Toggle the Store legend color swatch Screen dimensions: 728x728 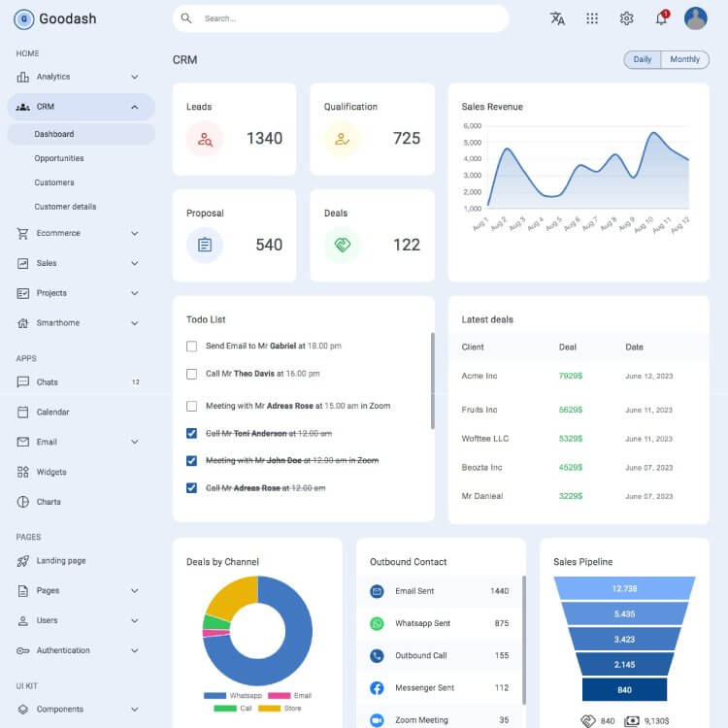click(269, 709)
